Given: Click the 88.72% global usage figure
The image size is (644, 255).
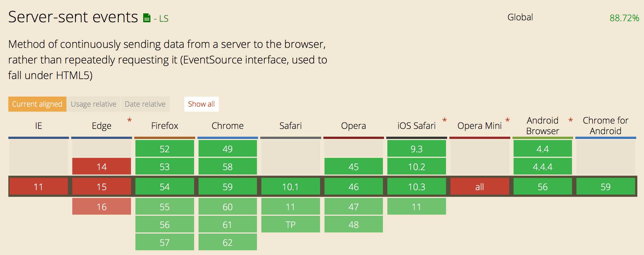Looking at the screenshot, I should [624, 18].
